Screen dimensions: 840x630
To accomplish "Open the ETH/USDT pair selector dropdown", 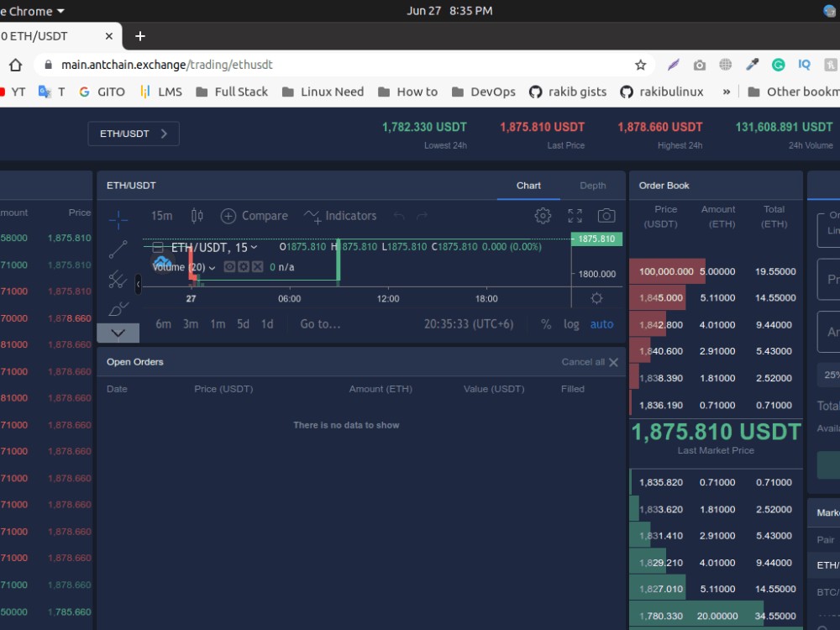I will pos(133,133).
